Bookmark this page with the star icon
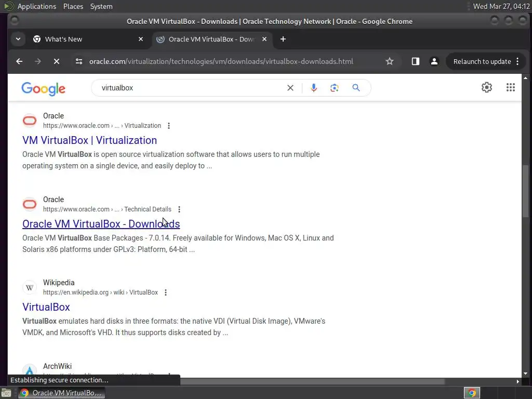 390,61
